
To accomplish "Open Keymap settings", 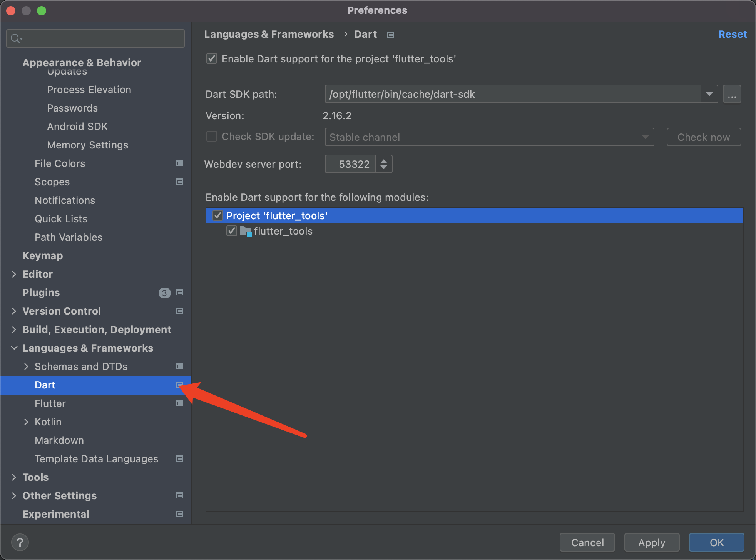I will [42, 256].
